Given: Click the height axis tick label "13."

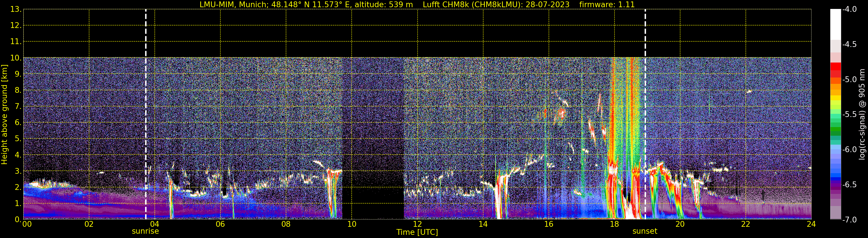Looking at the screenshot, I should pyautogui.click(x=16, y=9).
